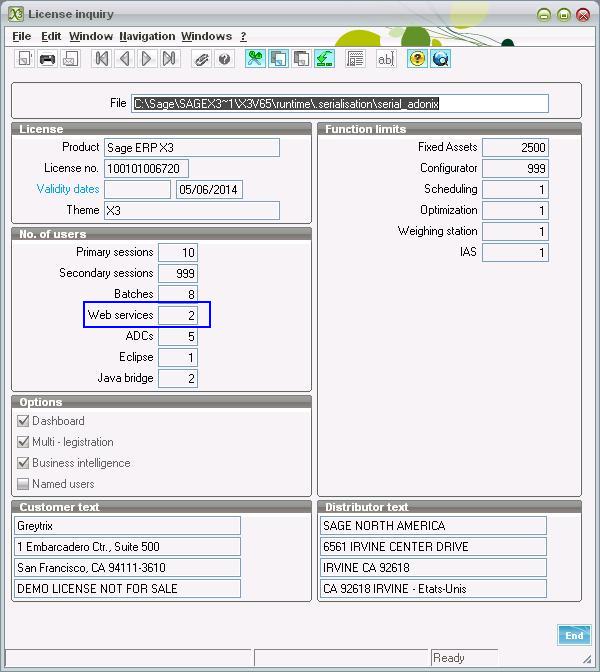Click the License no. field
Screen dimensions: 600x672
[x=146, y=168]
